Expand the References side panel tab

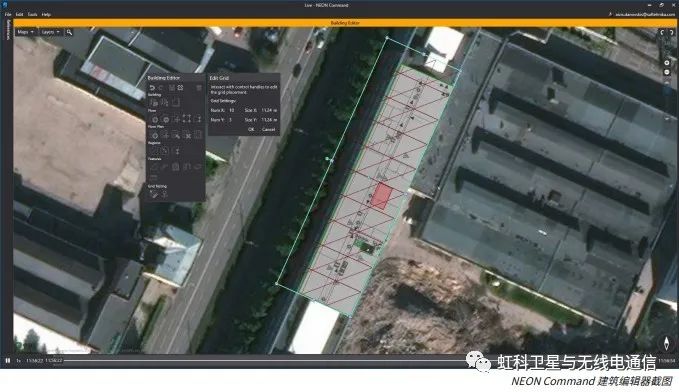(7, 30)
